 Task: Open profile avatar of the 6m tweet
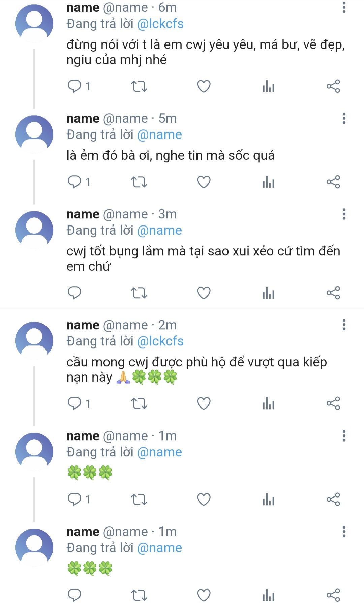34,23
